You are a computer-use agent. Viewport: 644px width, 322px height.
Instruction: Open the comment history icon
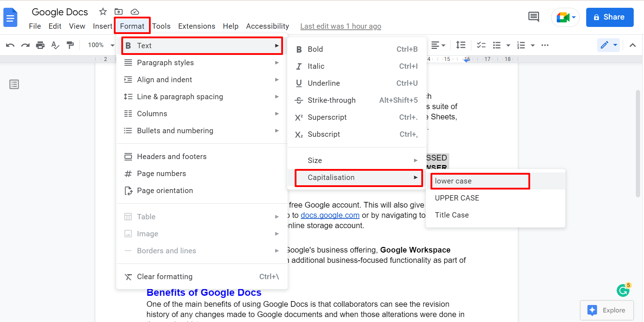(x=534, y=17)
